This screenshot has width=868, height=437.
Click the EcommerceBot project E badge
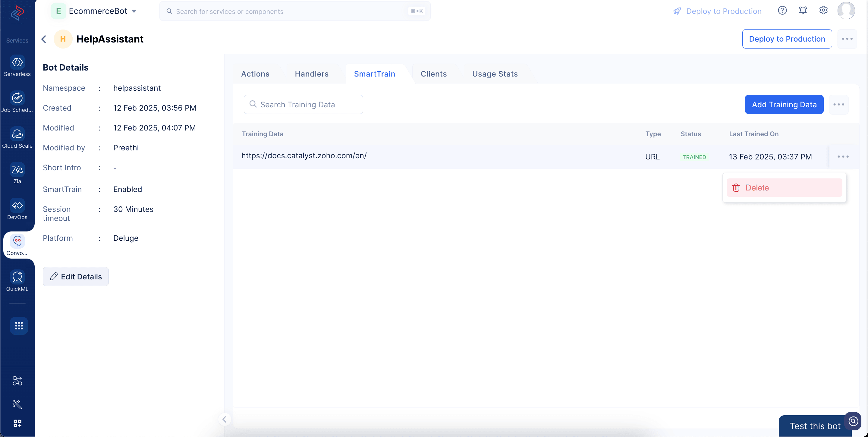point(59,11)
